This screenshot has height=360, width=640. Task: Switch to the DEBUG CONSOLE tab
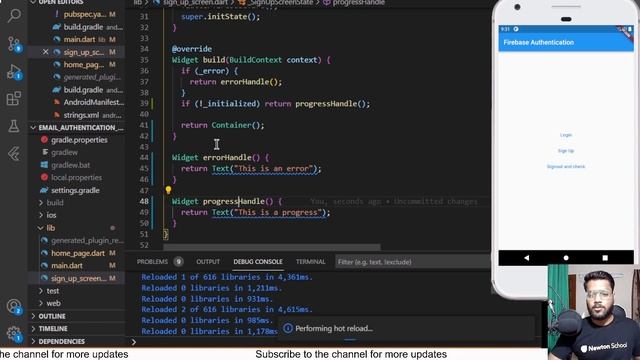pos(258,262)
